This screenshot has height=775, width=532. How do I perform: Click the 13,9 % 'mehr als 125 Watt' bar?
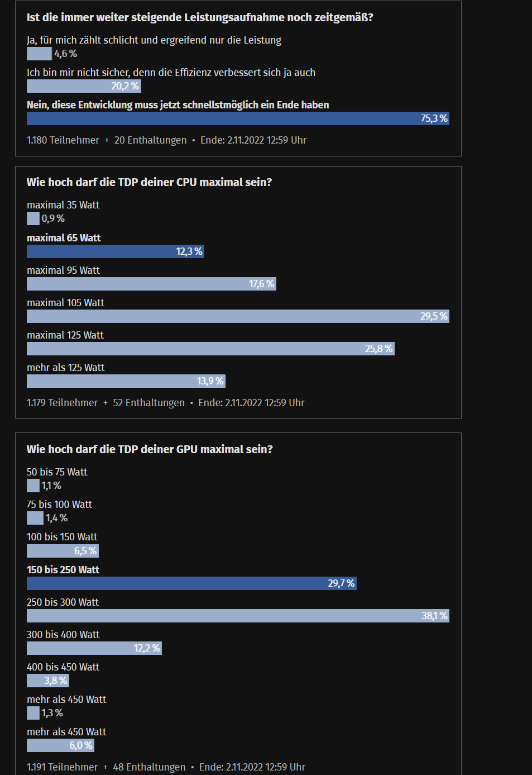click(126, 381)
